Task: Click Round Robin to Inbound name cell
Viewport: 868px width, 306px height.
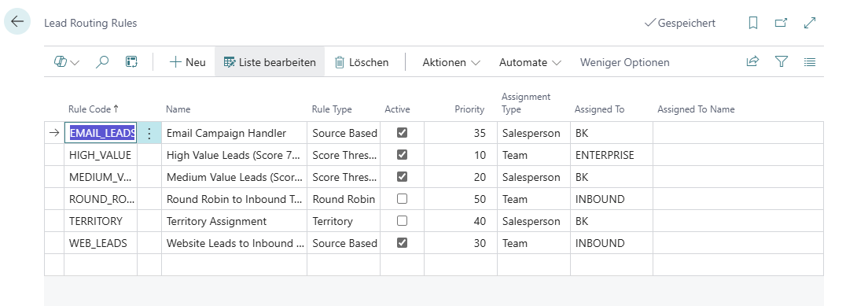Action: pos(234,199)
